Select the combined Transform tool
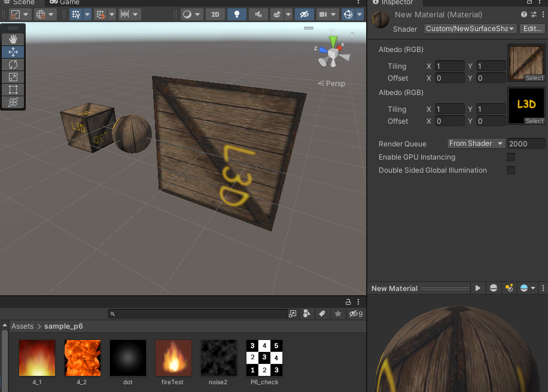This screenshot has width=548, height=392. [x=13, y=102]
